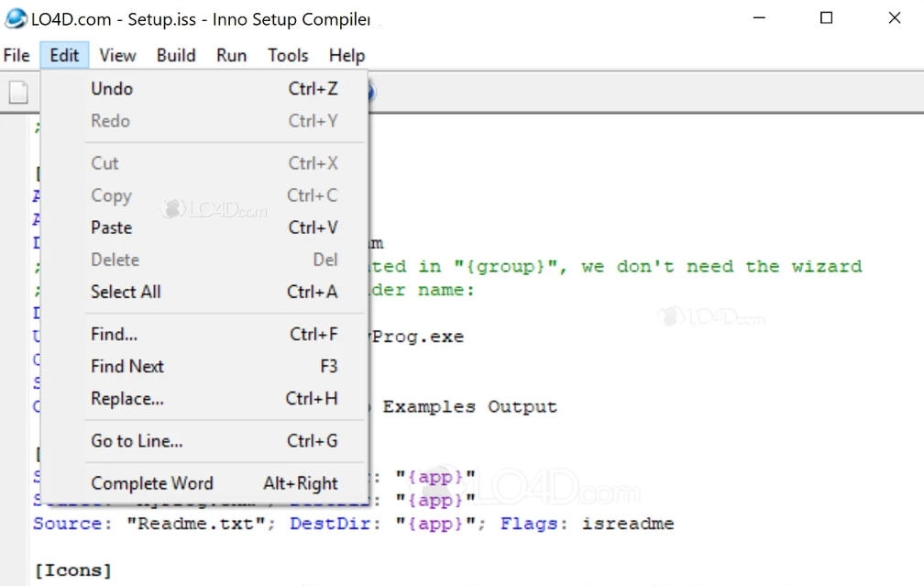Click the Inno Setup application title icon
This screenshot has height=586, width=924.
[x=16, y=18]
